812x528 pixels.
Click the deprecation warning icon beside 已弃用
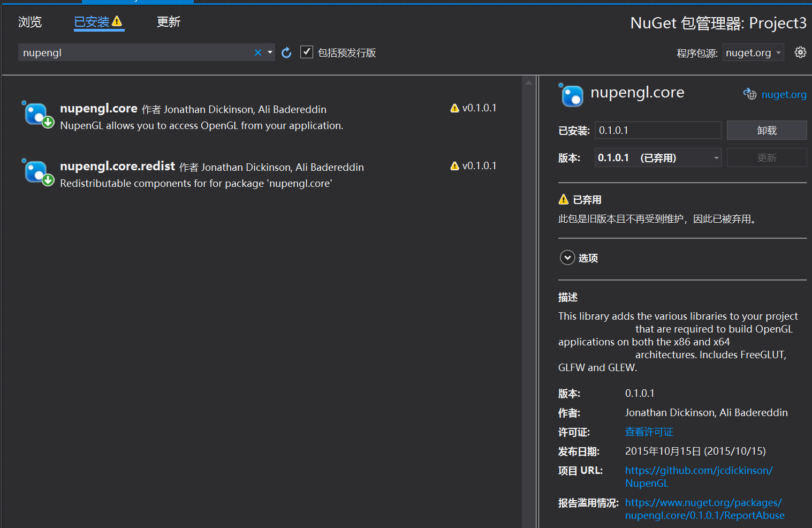(564, 199)
